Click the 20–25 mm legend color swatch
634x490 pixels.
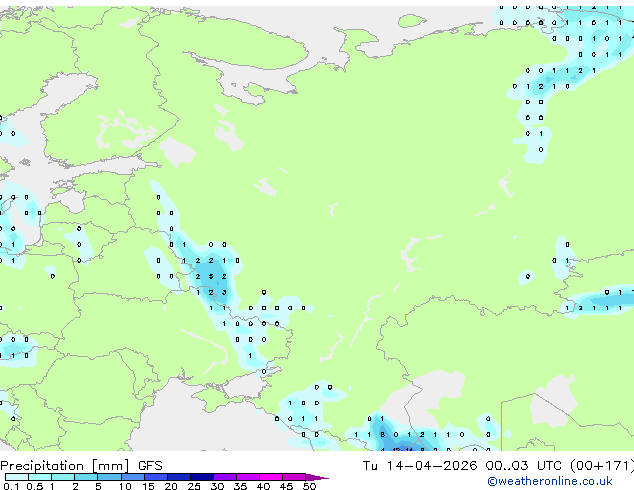pyautogui.click(x=179, y=477)
